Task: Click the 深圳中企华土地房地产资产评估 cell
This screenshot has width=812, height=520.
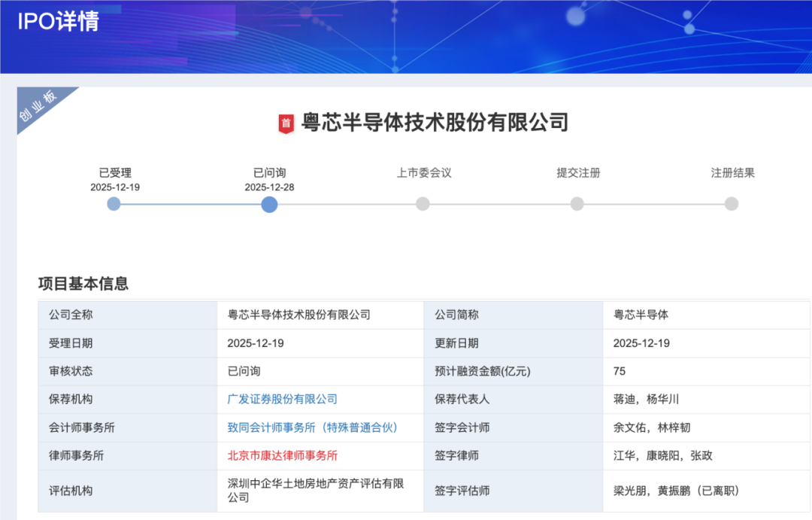Action: (316, 490)
